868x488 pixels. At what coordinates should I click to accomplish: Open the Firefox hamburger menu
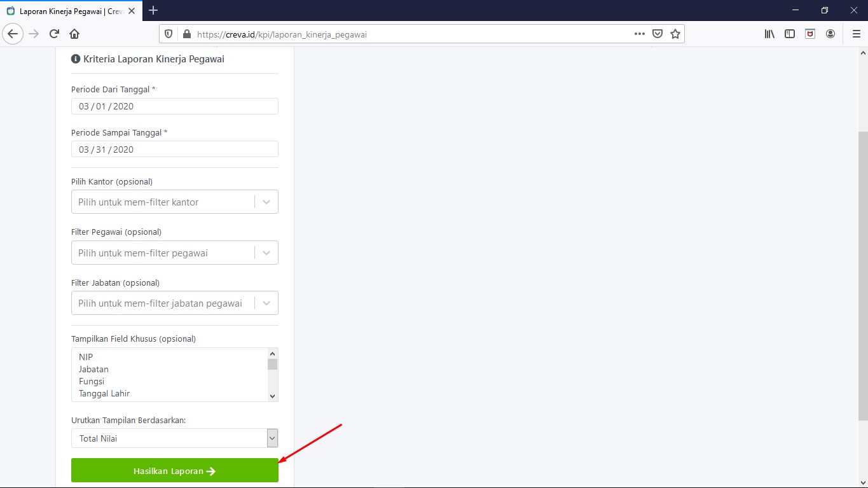pos(856,34)
